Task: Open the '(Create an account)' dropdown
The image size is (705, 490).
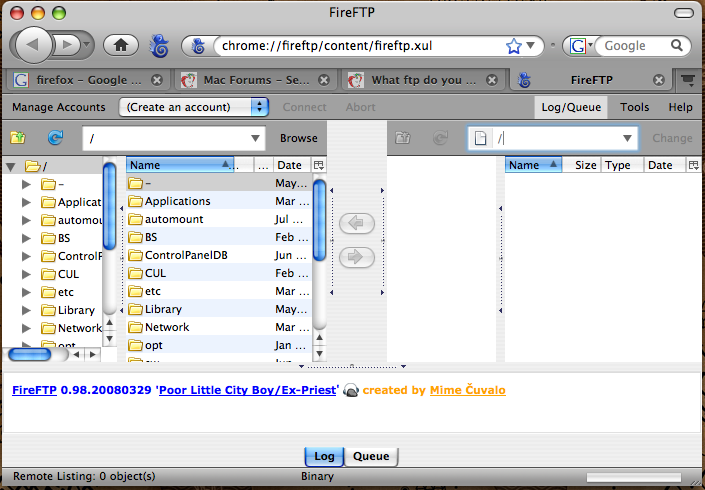Action: (x=194, y=107)
